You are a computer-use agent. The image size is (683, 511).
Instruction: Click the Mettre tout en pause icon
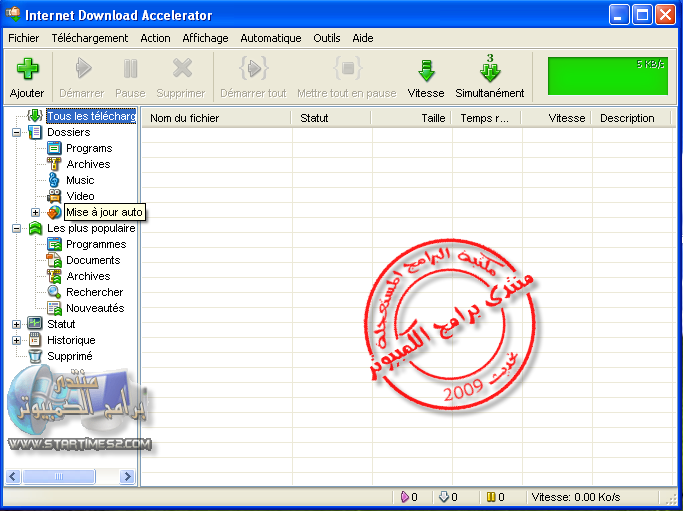coord(347,68)
